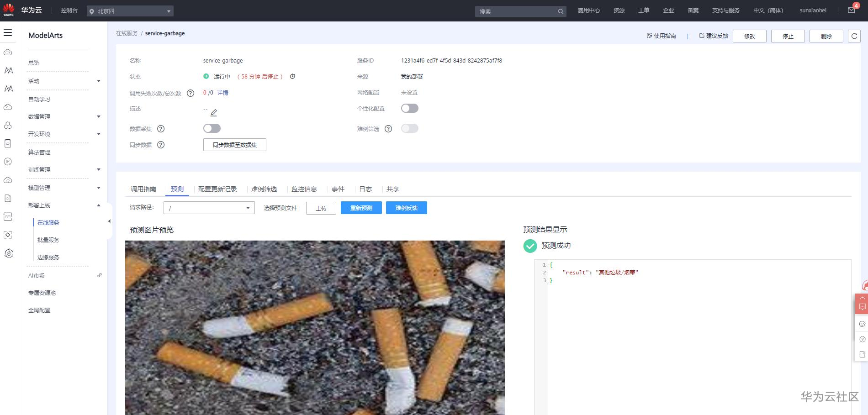Open 边缘服务 in sidebar
This screenshot has height=415, width=868.
tap(48, 257)
